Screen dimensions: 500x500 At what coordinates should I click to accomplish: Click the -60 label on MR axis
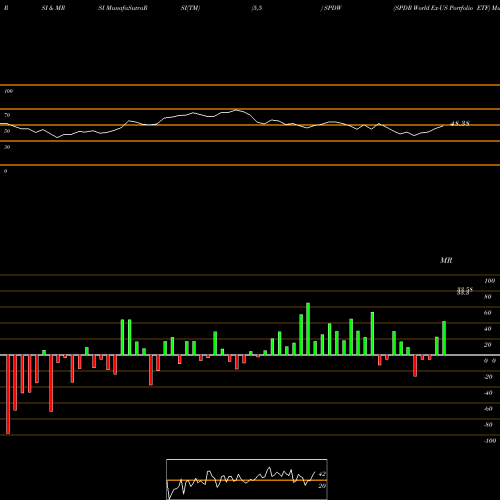point(488,409)
